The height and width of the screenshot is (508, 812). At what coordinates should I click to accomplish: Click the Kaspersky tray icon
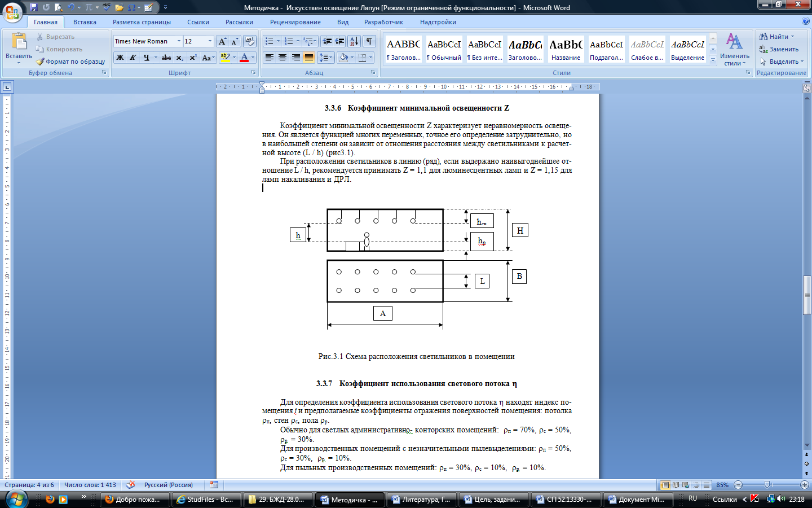754,499
